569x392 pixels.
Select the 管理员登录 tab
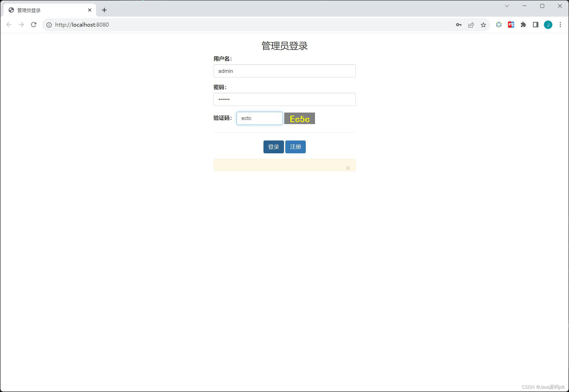coord(50,10)
